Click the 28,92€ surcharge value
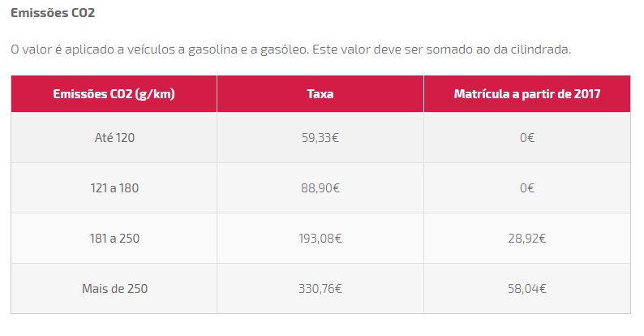Viewport: 644px width, 336px height. (x=526, y=238)
